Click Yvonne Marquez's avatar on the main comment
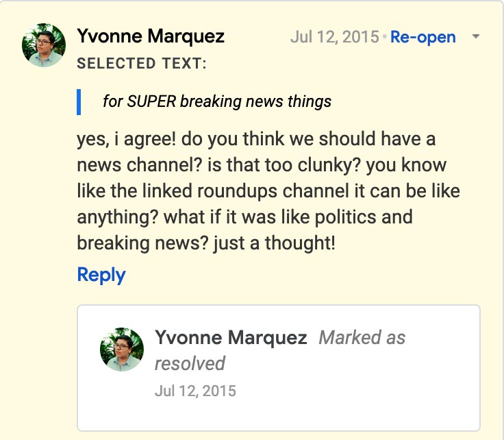The height and width of the screenshot is (440, 504). 44,45
